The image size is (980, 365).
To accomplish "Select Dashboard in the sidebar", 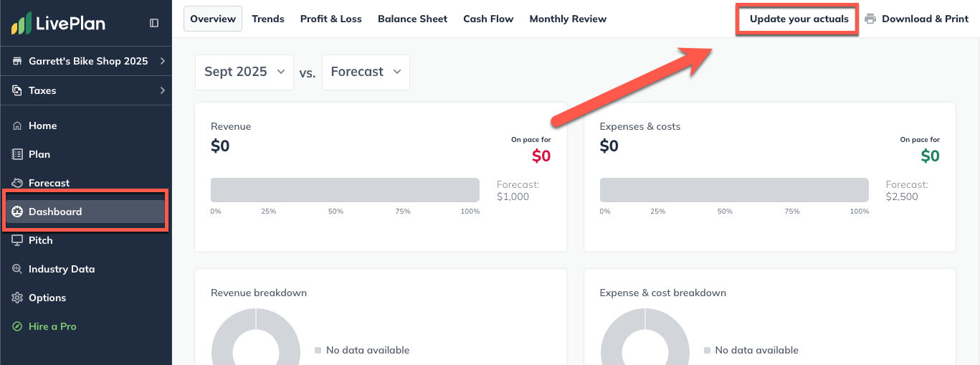I will click(86, 212).
